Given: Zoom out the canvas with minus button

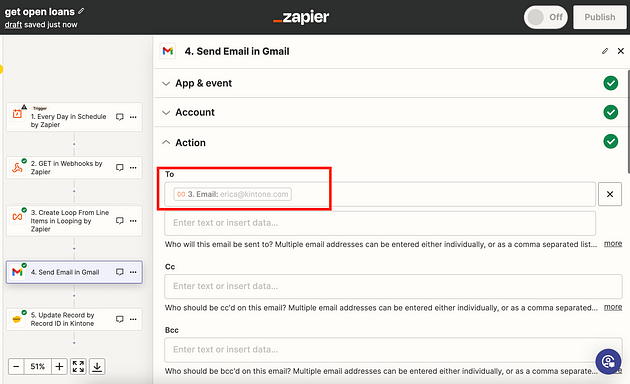Looking at the screenshot, I should point(16,366).
